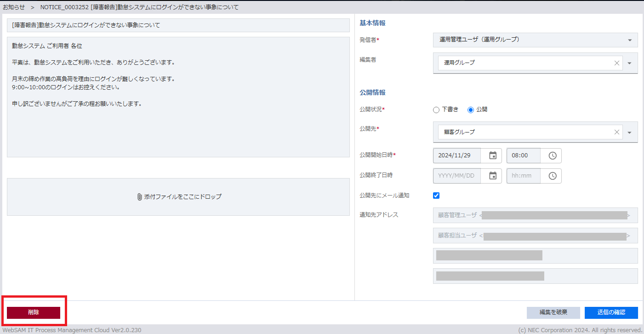Image resolution: width=644 pixels, height=334 pixels.
Task: Expand the 公開先 dropdown arrow
Action: coord(630,132)
